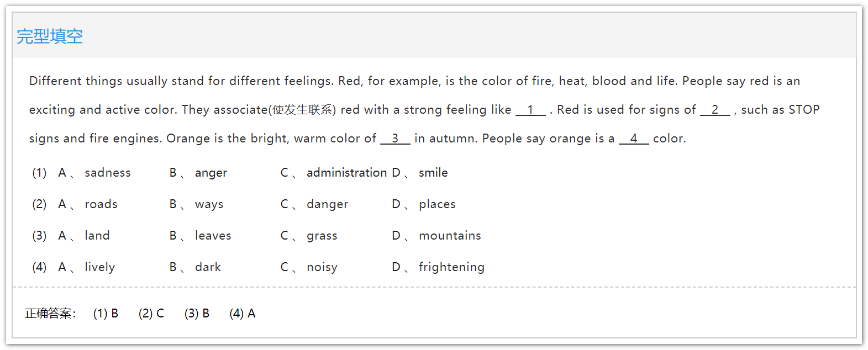868x350 pixels.
Task: Choose option B "leaves" for question 3
Action: [213, 236]
